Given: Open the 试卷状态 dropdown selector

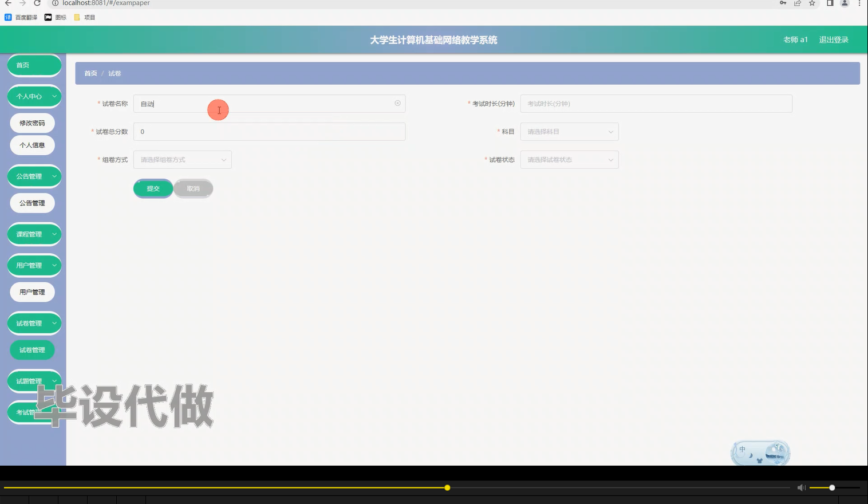Looking at the screenshot, I should [x=569, y=159].
